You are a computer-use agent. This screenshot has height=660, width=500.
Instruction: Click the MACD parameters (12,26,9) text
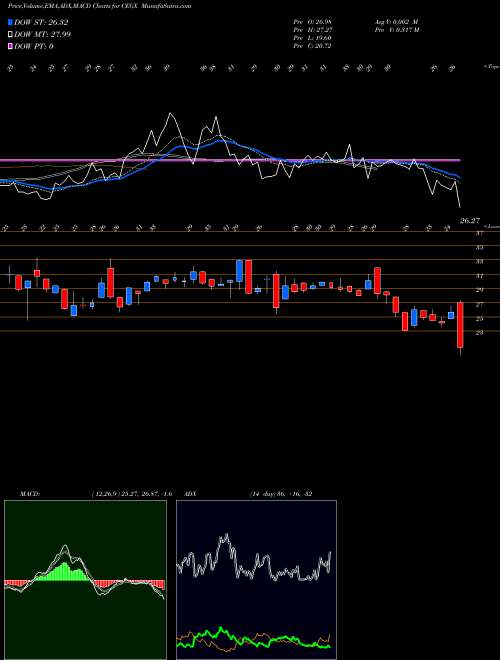pyautogui.click(x=132, y=494)
